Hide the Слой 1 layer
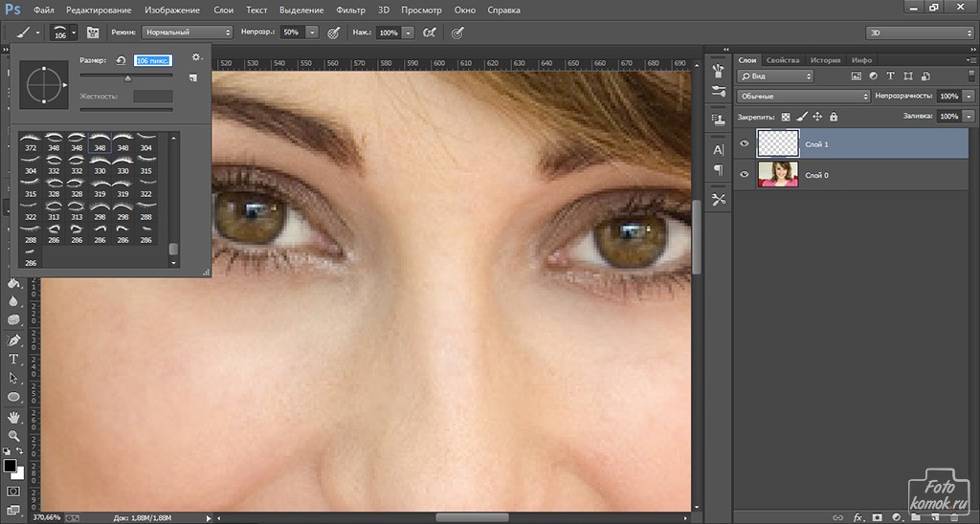The height and width of the screenshot is (524, 980). (x=745, y=143)
